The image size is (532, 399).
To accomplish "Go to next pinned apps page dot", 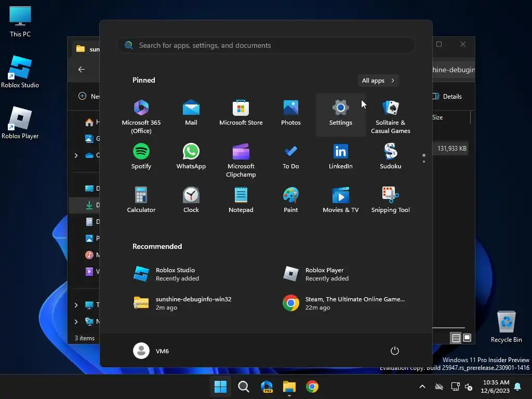I will tap(424, 162).
